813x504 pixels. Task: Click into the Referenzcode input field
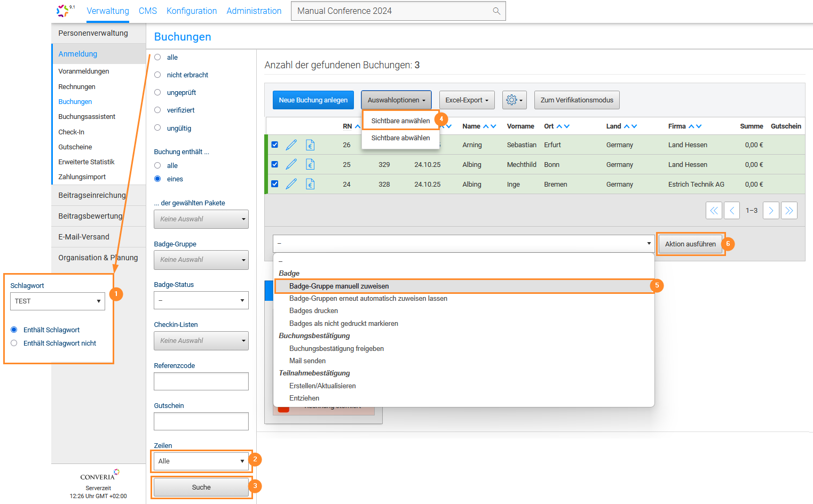(x=201, y=381)
